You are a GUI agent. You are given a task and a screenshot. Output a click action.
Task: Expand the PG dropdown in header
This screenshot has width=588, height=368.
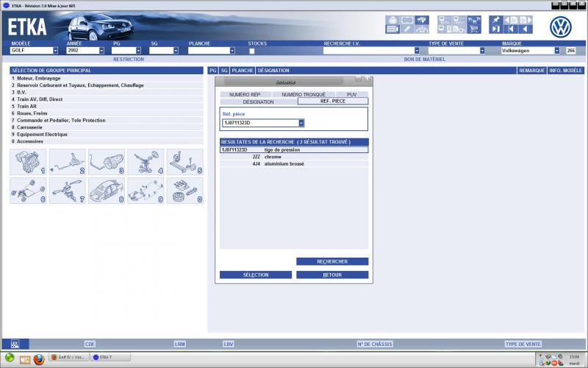click(138, 50)
